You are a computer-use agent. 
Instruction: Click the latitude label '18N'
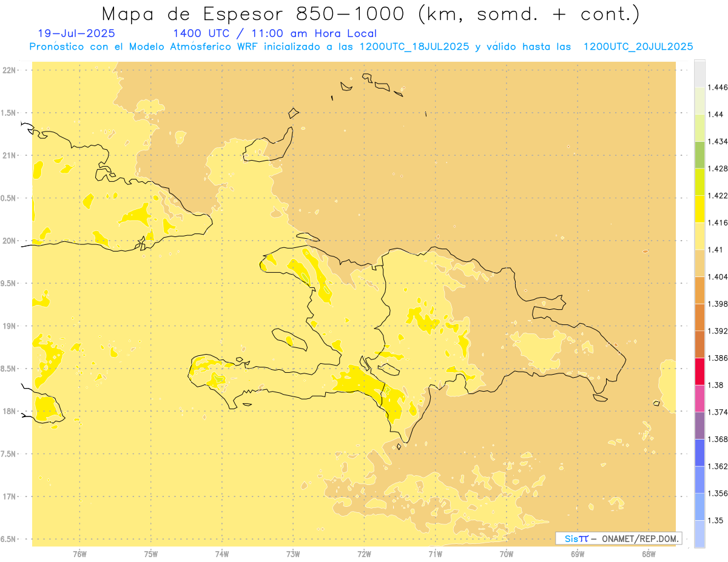[x=9, y=411]
